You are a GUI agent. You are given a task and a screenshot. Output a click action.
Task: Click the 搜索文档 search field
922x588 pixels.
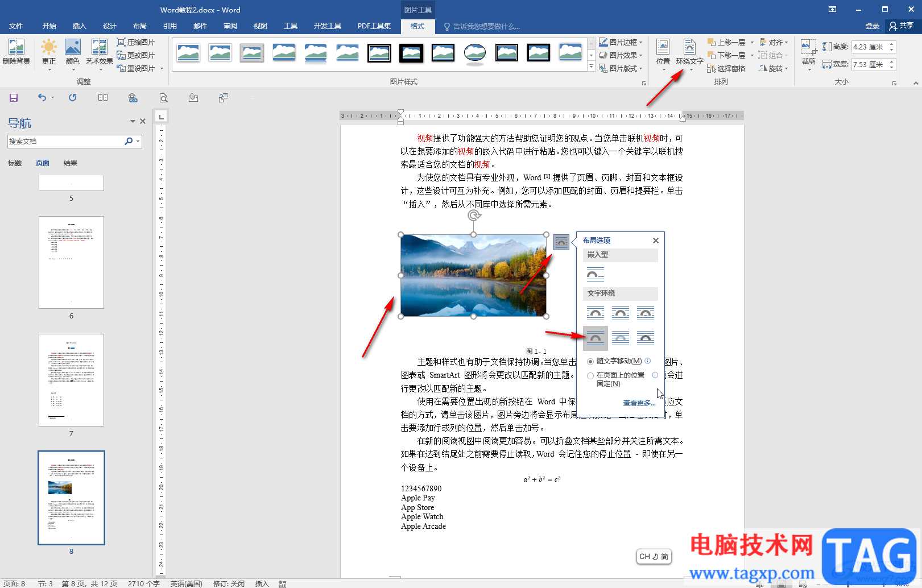point(65,141)
